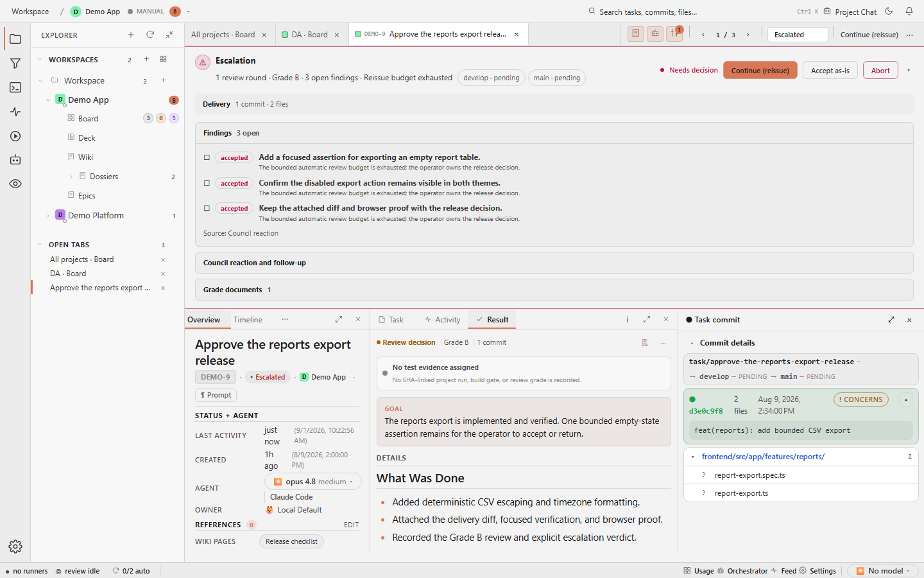Expand the Overview panel to full size
Screen dimensions: 924x578
(339, 319)
